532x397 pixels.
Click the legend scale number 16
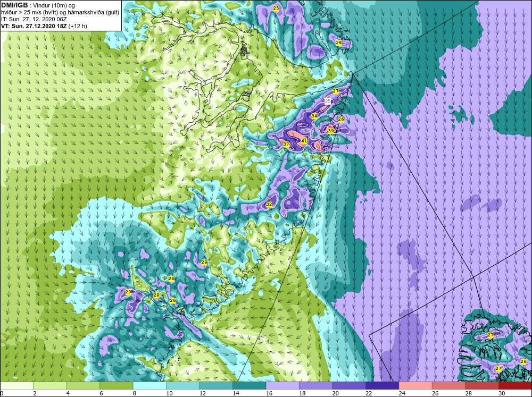(x=269, y=393)
